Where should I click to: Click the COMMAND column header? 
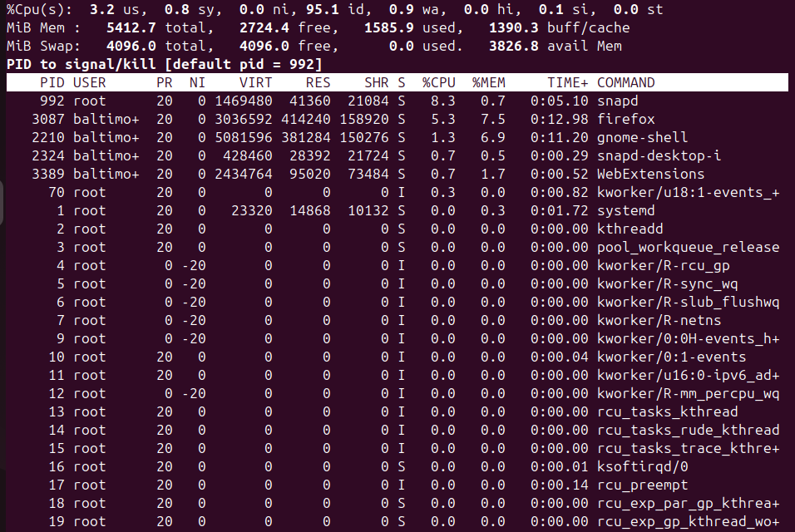(625, 82)
